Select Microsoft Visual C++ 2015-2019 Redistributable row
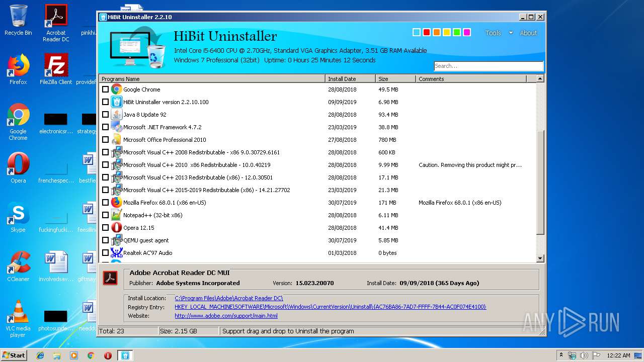This screenshot has width=644, height=362. (317, 190)
